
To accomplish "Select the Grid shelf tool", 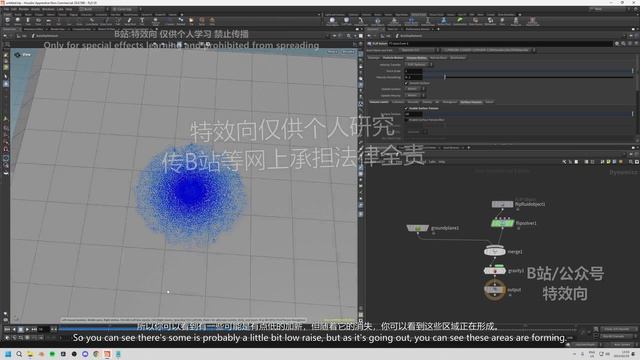I will coord(48,21).
